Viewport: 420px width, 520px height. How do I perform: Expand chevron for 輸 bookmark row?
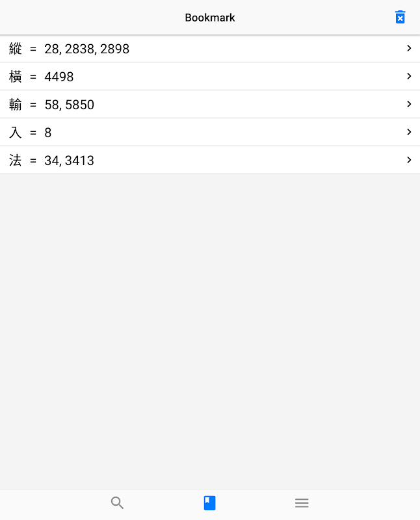(409, 104)
